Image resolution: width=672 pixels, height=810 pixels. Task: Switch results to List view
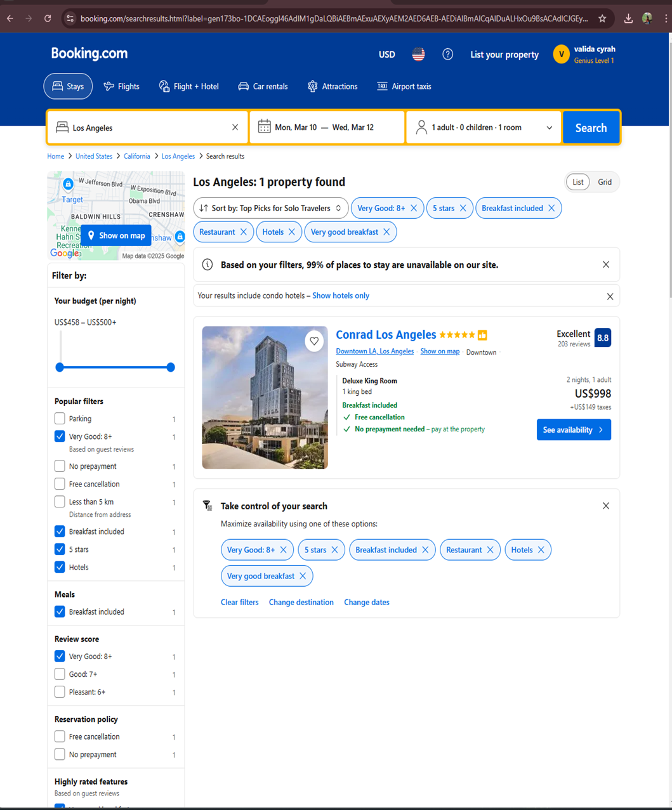578,182
